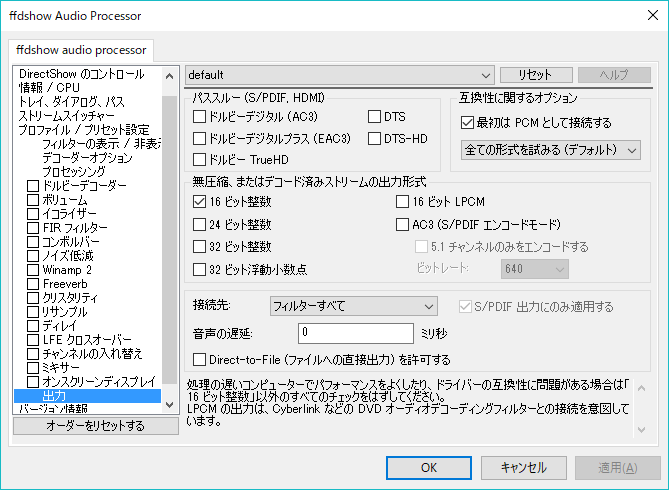
Task: Enable the ボリューム filter checkbox
Action: tap(33, 200)
